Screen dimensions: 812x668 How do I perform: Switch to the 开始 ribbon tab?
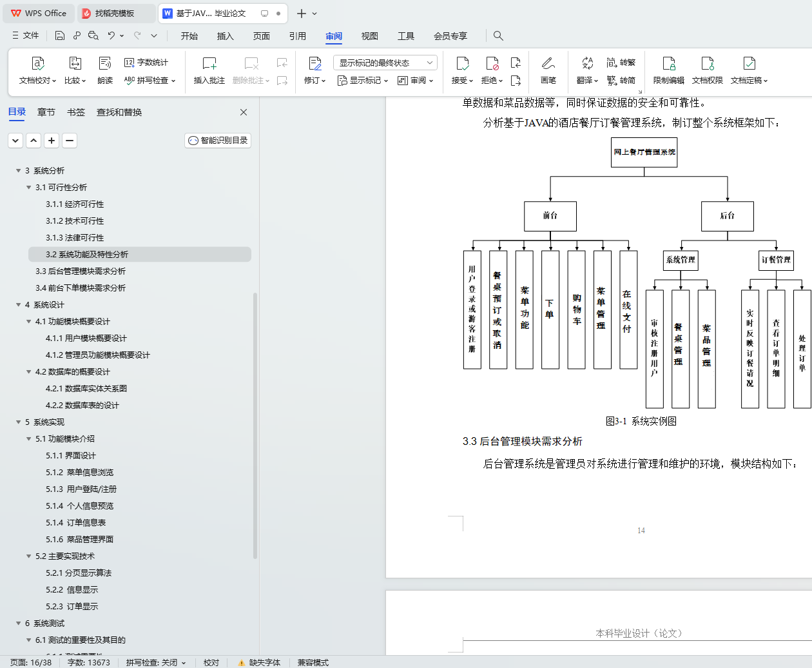tap(189, 36)
